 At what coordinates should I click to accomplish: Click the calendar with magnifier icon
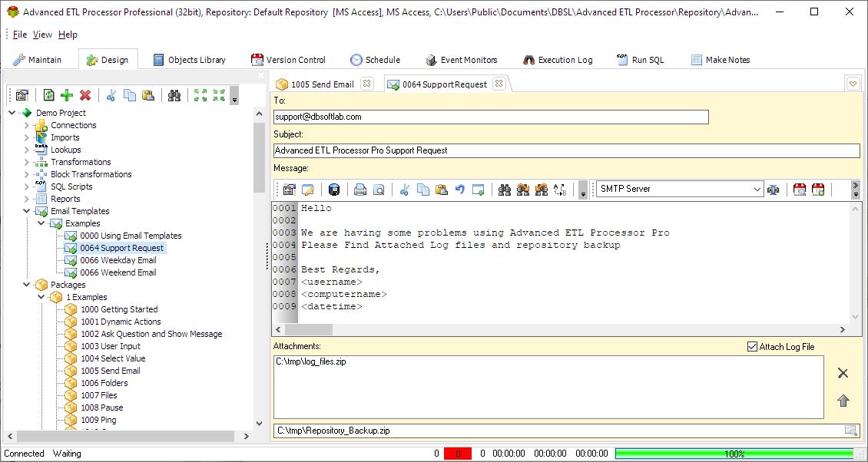click(x=800, y=190)
